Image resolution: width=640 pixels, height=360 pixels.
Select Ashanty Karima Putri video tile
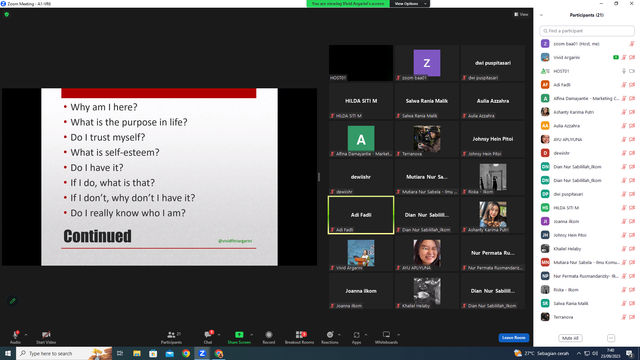[x=493, y=215]
